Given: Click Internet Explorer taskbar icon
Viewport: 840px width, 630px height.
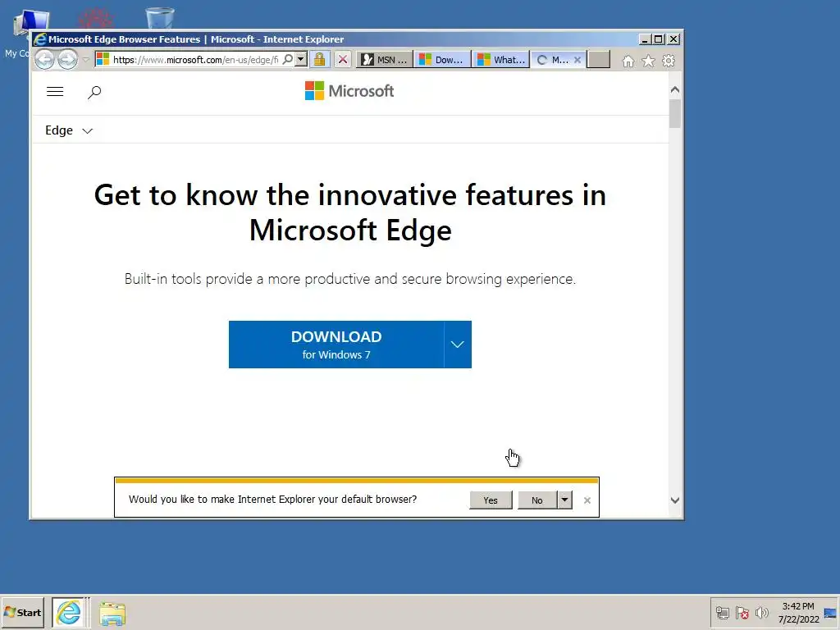Looking at the screenshot, I should click(x=69, y=612).
